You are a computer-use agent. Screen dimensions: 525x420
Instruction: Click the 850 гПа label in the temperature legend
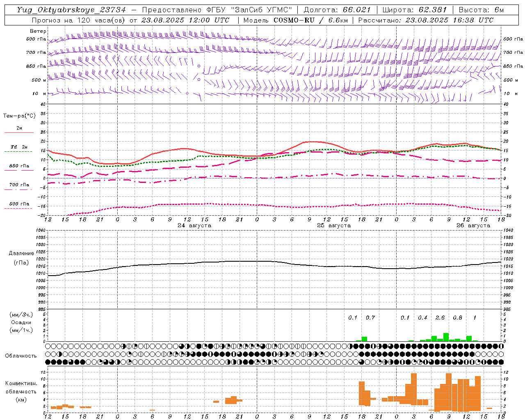pyautogui.click(x=19, y=166)
